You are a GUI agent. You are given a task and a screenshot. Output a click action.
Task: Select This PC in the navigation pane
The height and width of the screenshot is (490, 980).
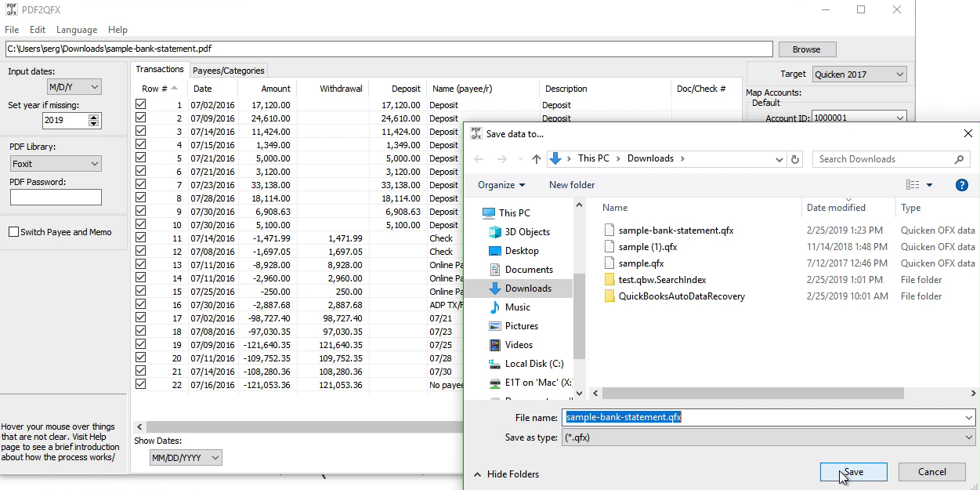tap(514, 213)
